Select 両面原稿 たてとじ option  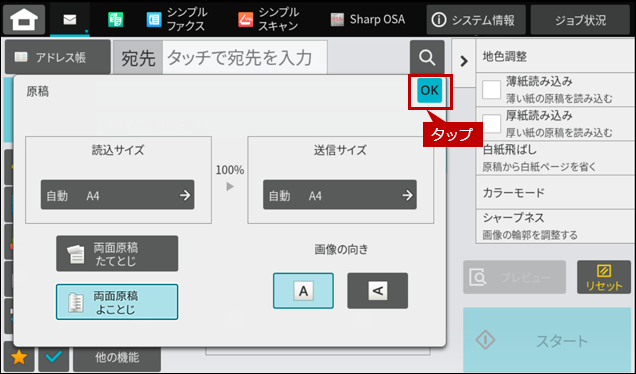pos(117,254)
